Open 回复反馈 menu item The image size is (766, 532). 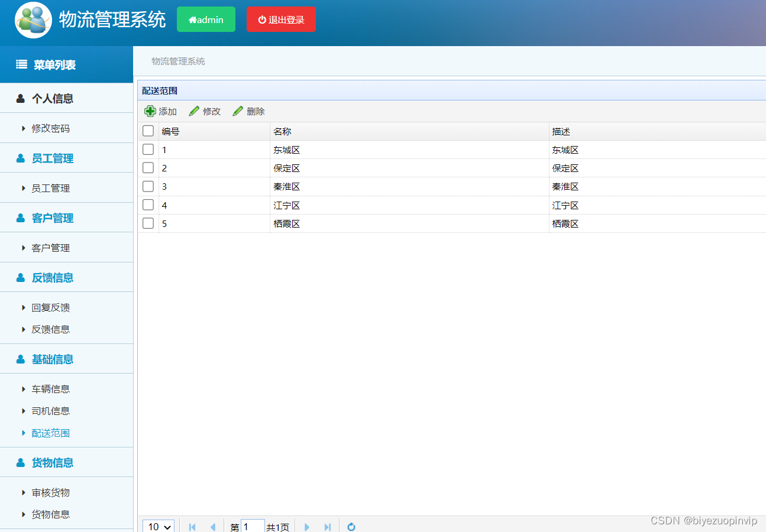[51, 307]
